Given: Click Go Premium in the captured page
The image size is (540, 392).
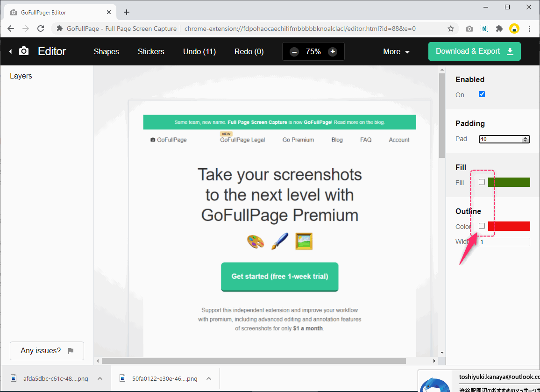Looking at the screenshot, I should pyautogui.click(x=298, y=140).
